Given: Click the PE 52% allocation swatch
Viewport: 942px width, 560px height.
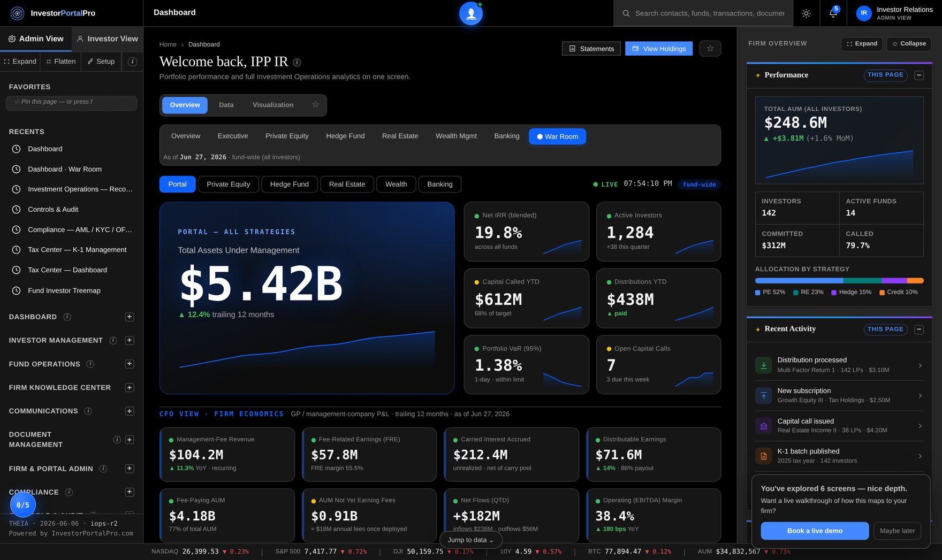Looking at the screenshot, I should 758,293.
